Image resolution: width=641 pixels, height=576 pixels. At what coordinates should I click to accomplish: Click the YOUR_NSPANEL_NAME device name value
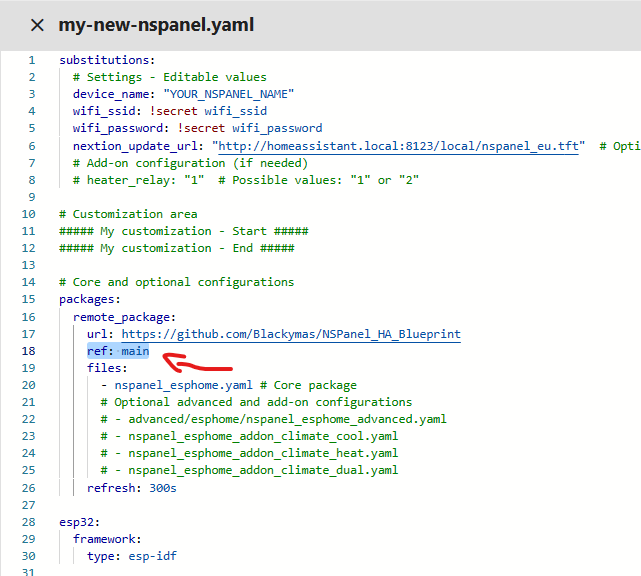click(229, 94)
